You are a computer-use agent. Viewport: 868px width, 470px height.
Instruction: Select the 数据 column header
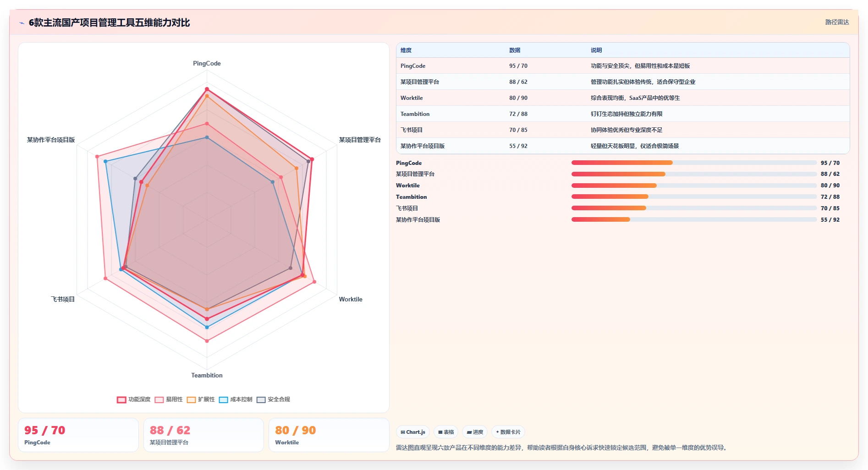click(x=515, y=50)
